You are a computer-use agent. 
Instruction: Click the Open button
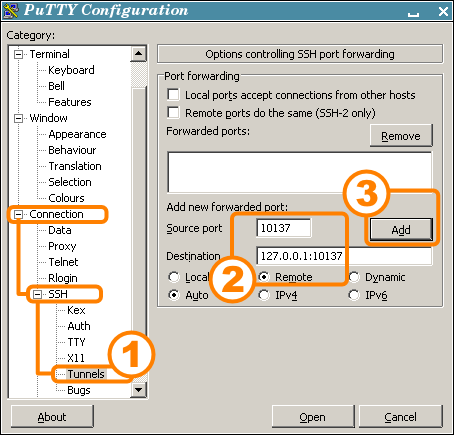[313, 417]
